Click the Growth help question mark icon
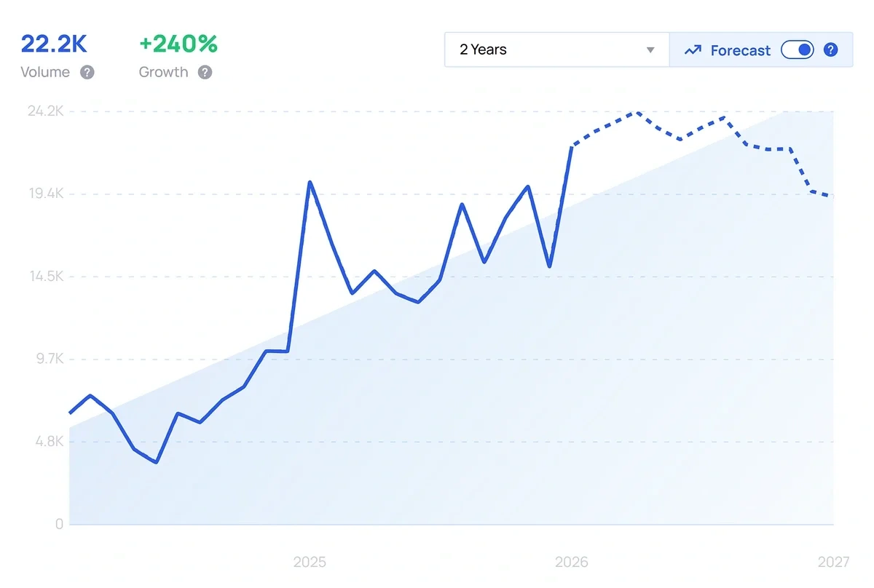 [x=205, y=72]
